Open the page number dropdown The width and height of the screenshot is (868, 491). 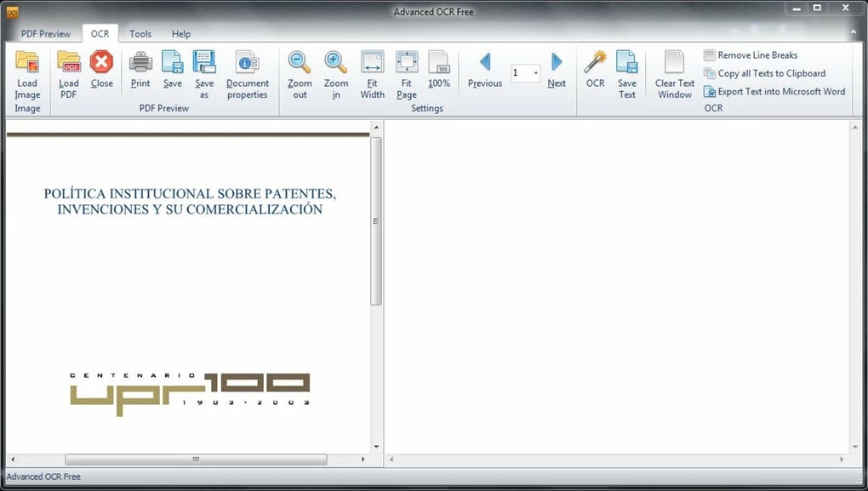pos(535,72)
